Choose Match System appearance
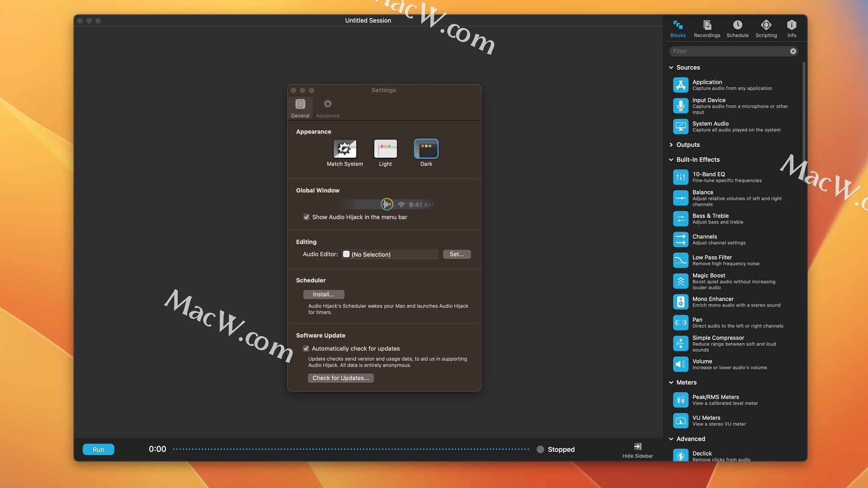868x488 pixels. 345,149
